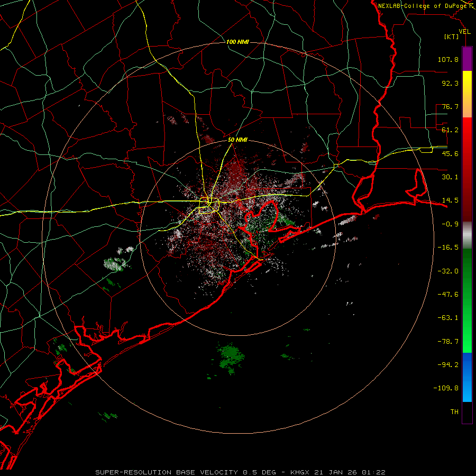Screen dimensions: 476x476
Task: Select the -63.1 velocity scale value
Action: pyautogui.click(x=448, y=318)
